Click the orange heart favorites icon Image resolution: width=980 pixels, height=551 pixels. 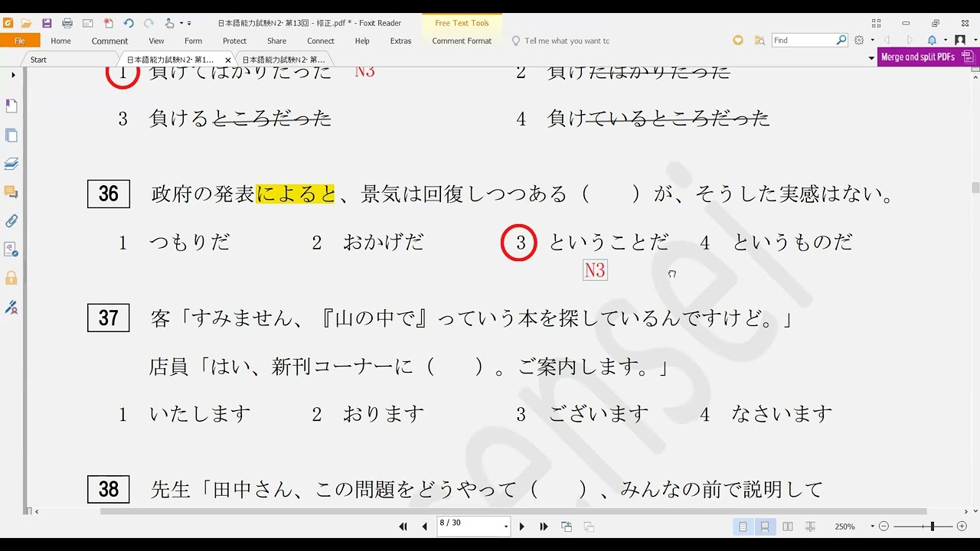pyautogui.click(x=738, y=41)
